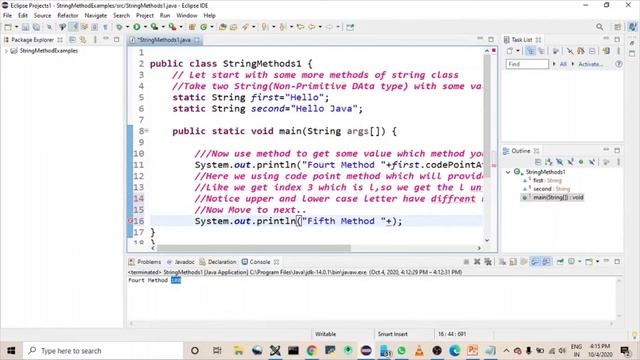Toggle Scheduled presentation in Task List
This screenshot has height=360, width=640.
coord(541,51)
